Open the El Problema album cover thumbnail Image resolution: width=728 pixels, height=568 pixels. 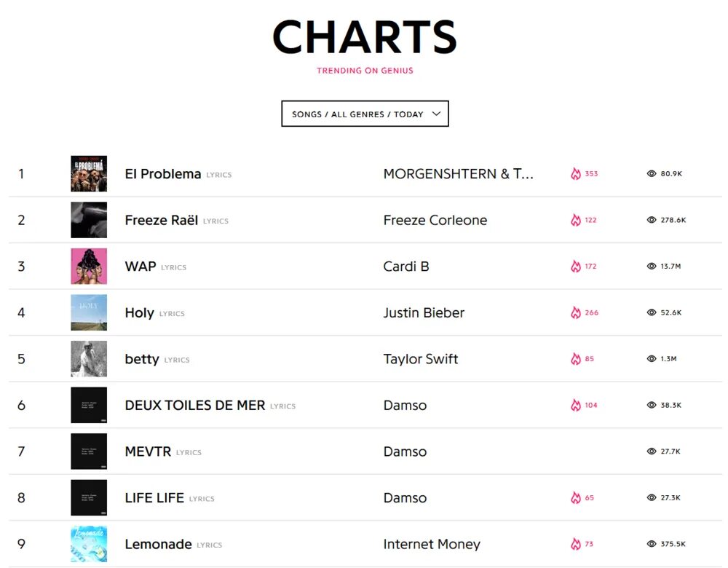[89, 174]
